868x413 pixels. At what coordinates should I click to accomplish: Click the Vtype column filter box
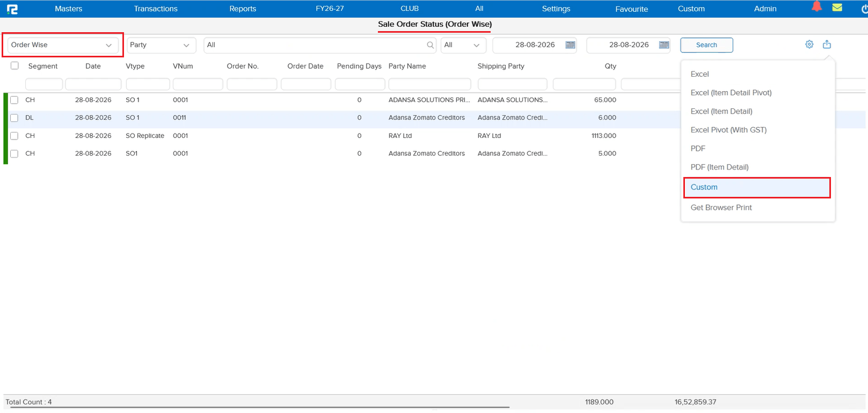148,84
